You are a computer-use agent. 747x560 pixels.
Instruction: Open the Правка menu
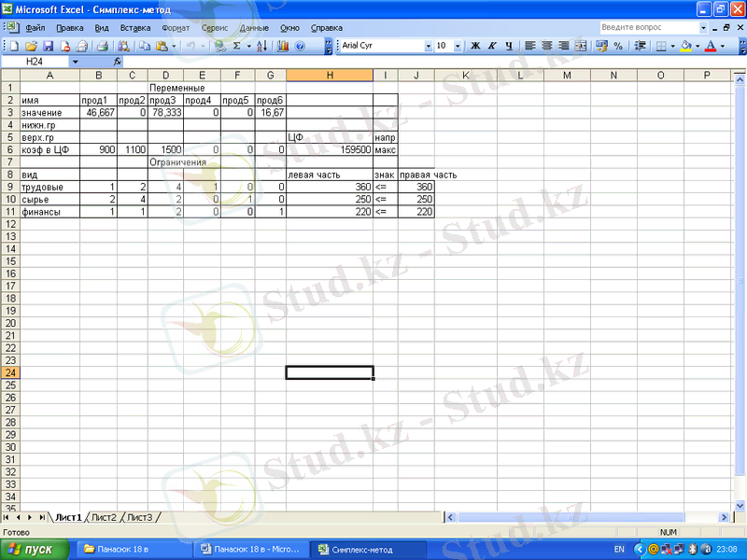(x=69, y=28)
